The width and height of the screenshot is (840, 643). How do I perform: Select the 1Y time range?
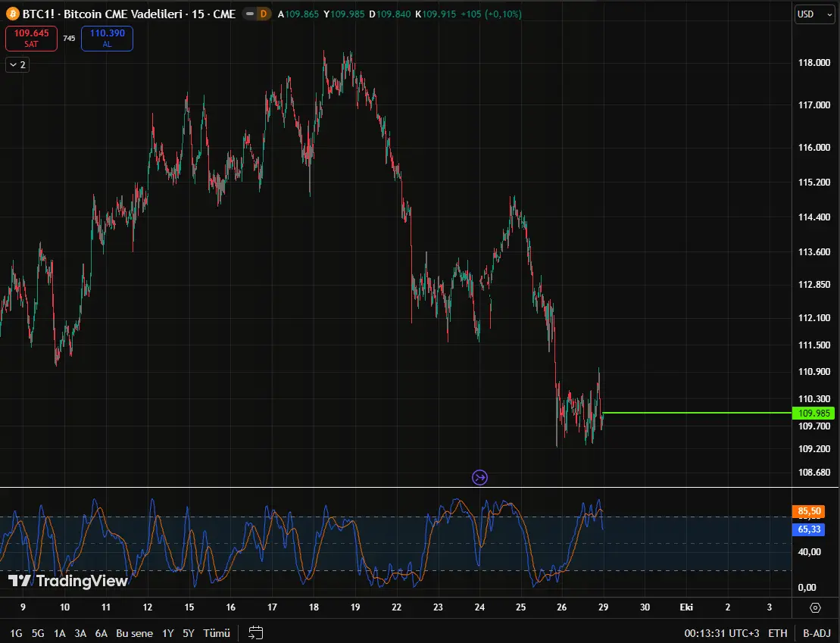pos(168,633)
